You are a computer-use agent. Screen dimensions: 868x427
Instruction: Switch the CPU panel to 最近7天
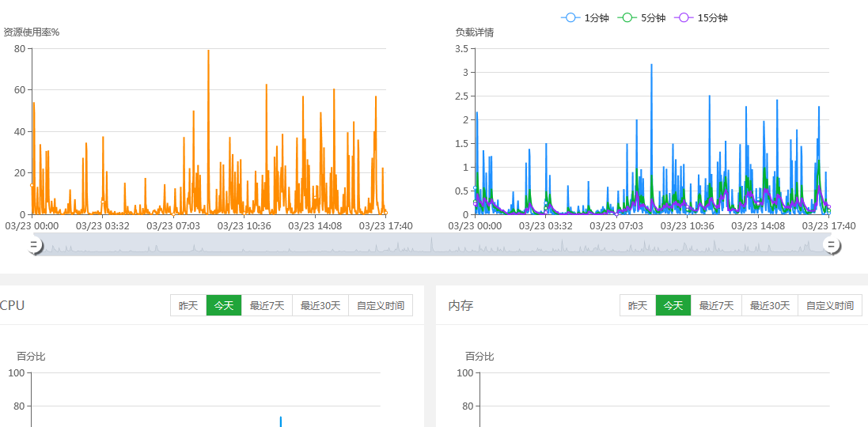pyautogui.click(x=267, y=305)
